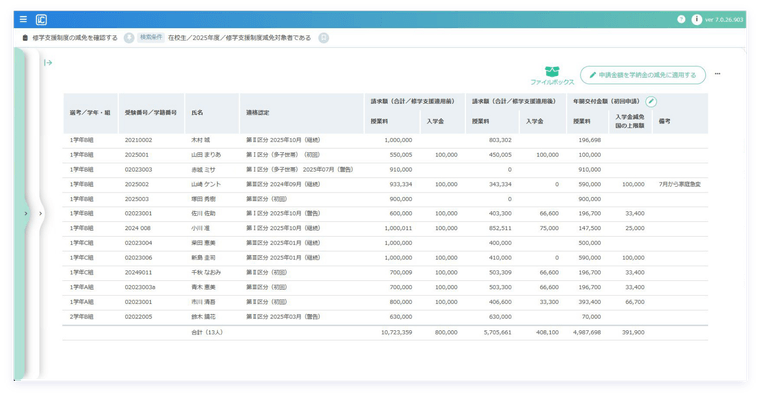
Task: Select student number 02023003a
Action: (x=140, y=287)
